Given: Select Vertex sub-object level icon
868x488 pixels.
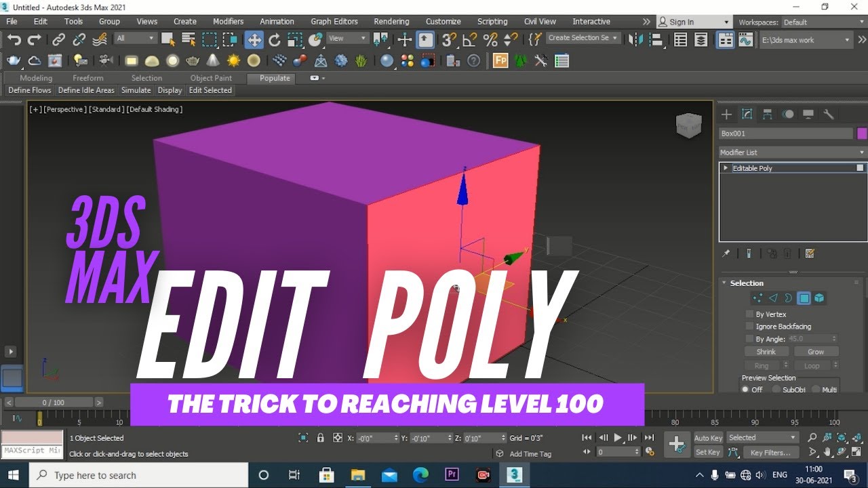Looking at the screenshot, I should [757, 298].
